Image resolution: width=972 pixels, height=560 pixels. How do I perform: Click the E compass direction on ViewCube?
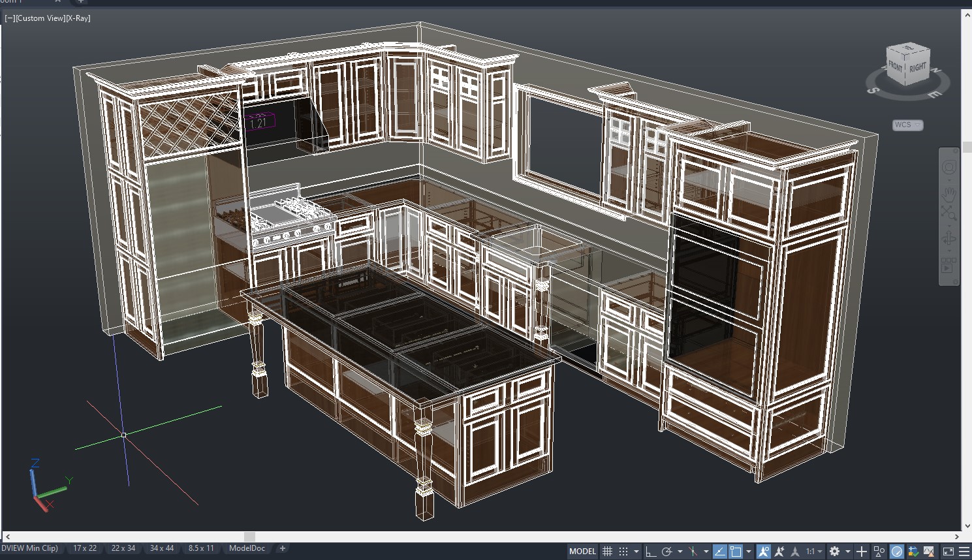click(x=934, y=95)
